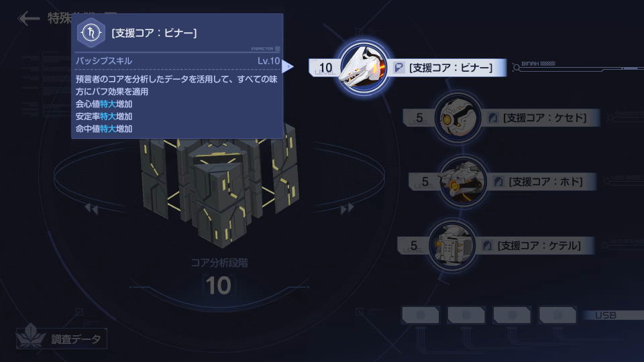The image size is (644, 362).
Task: Click the コア分析段階 level 10 indicator
Action: coord(219,286)
